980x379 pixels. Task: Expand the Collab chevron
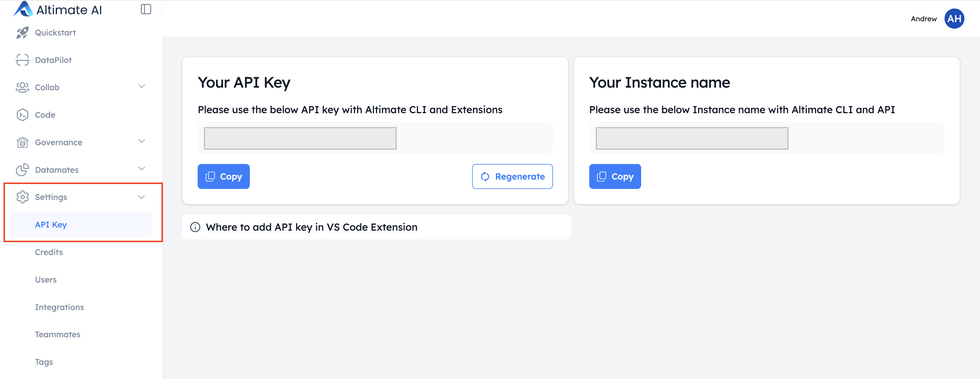click(142, 87)
